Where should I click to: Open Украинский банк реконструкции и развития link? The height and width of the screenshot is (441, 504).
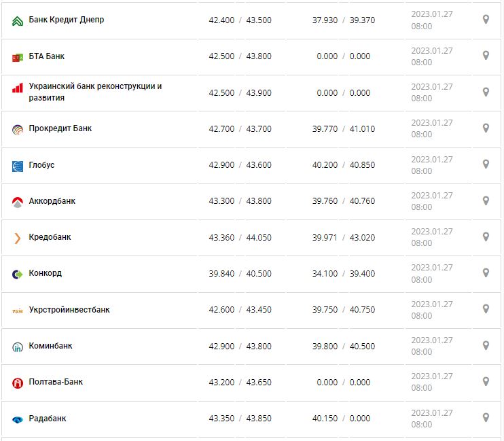click(95, 92)
